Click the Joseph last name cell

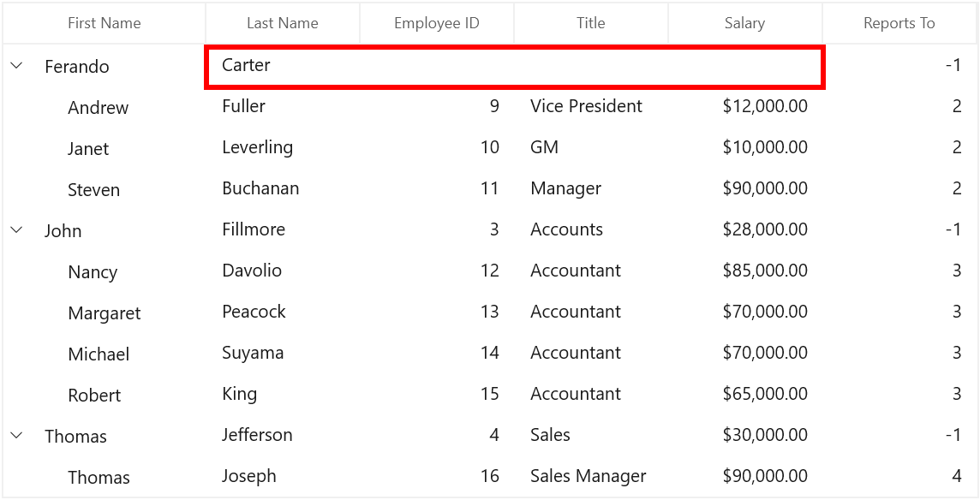tap(248, 476)
